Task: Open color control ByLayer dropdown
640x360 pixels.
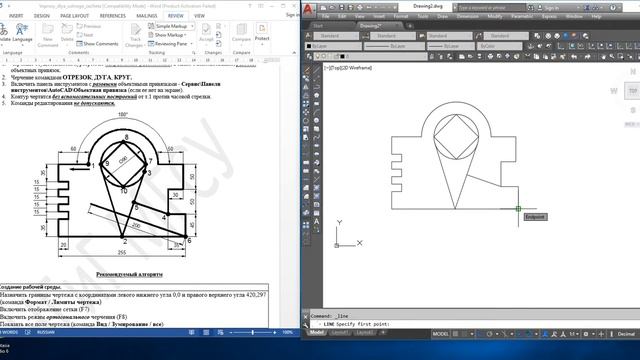Action: [334, 47]
